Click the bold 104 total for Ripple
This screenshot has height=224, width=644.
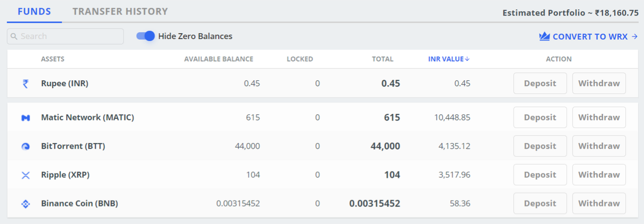pyautogui.click(x=392, y=175)
